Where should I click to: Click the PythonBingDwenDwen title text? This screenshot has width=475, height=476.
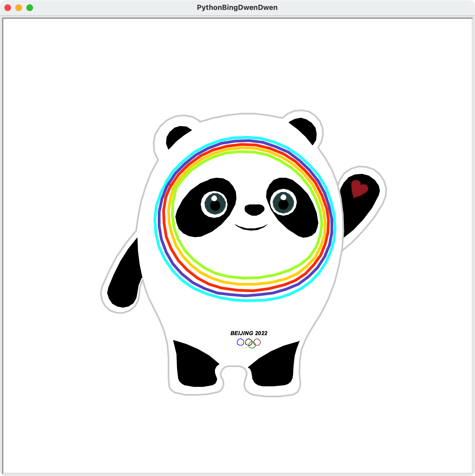point(237,7)
